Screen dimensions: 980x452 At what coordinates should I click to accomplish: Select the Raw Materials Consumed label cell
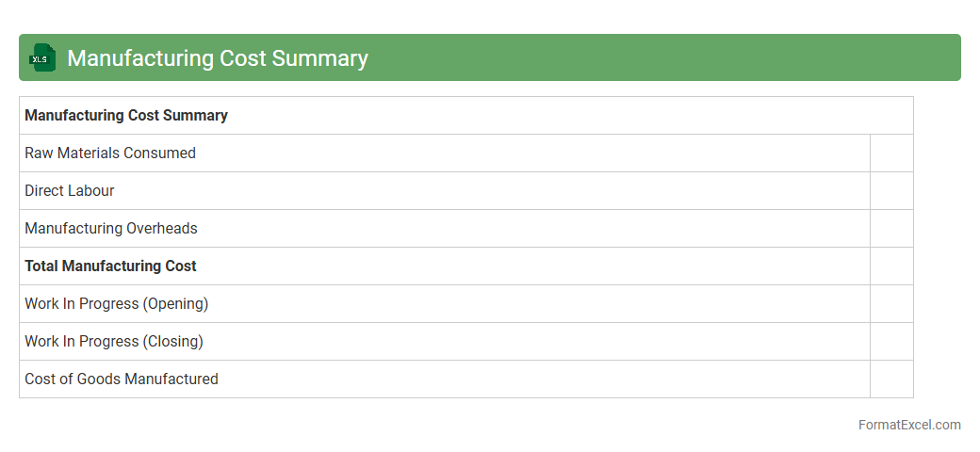110,153
